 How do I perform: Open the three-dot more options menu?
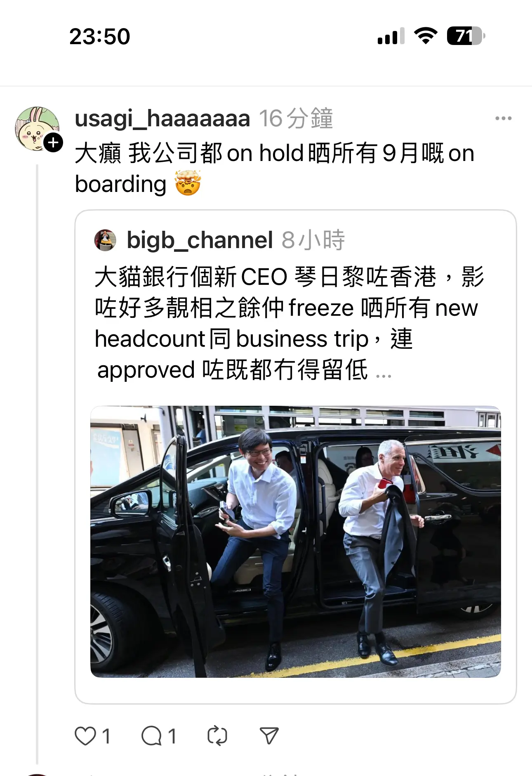point(504,118)
